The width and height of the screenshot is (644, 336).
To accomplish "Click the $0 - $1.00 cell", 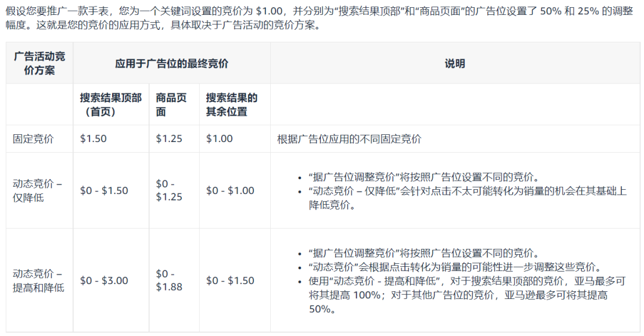I will pyautogui.click(x=230, y=190).
